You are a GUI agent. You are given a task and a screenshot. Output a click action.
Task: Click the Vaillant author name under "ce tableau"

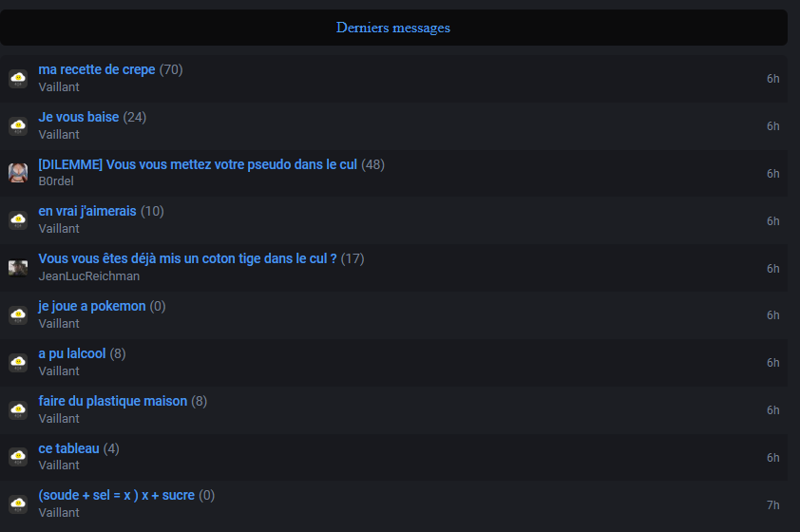(x=59, y=465)
